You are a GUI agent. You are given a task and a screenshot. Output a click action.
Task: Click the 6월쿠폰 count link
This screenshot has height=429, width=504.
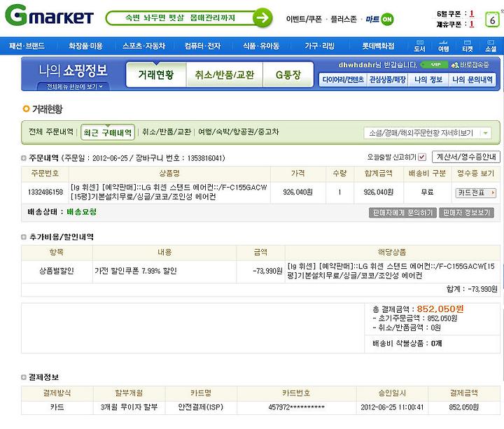coord(472,13)
